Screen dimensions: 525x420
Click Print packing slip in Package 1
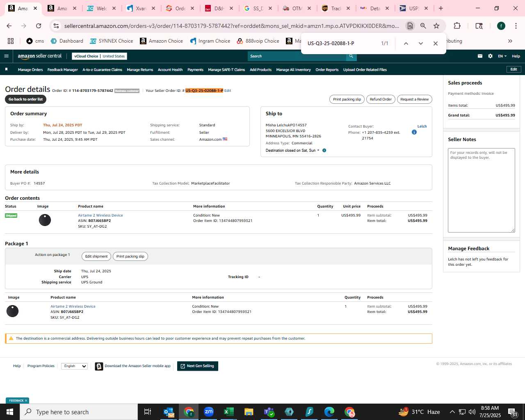[130, 256]
